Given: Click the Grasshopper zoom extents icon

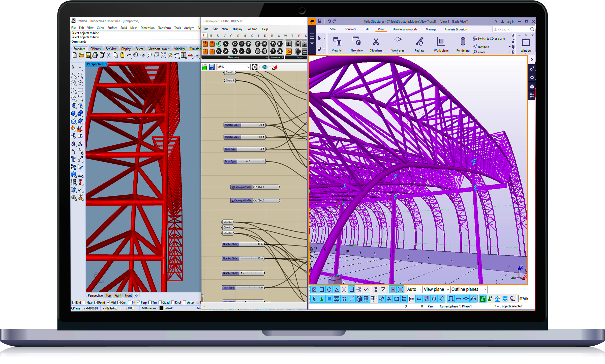Looking at the screenshot, I should (x=255, y=67).
